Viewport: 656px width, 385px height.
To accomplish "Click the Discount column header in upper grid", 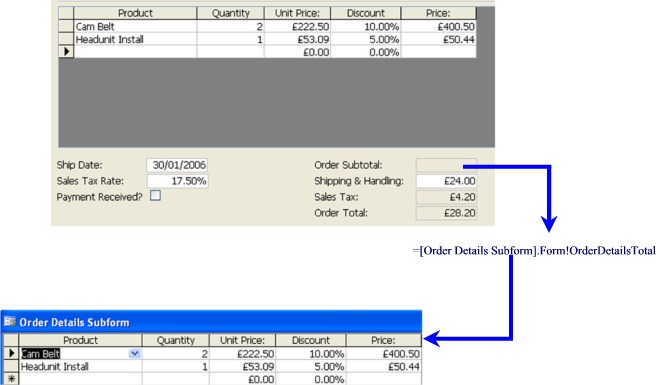I will pos(366,13).
